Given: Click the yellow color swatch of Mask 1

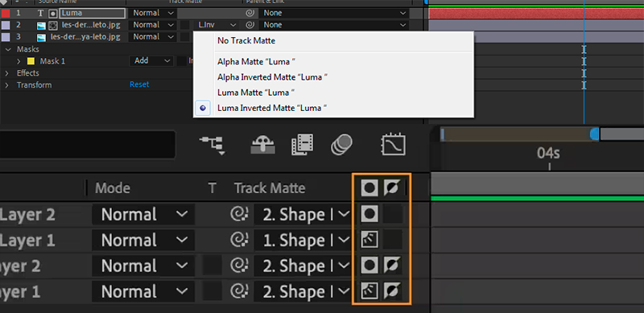Looking at the screenshot, I should coord(31,61).
